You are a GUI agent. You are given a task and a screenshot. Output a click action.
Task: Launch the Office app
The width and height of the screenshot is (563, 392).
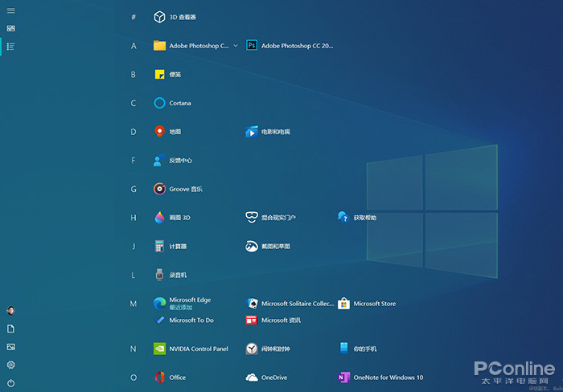tap(170, 378)
